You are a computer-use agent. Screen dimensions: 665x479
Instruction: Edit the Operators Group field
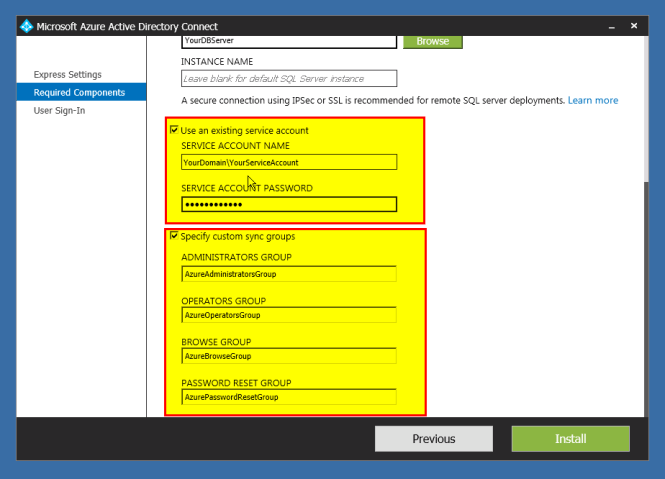coord(289,315)
